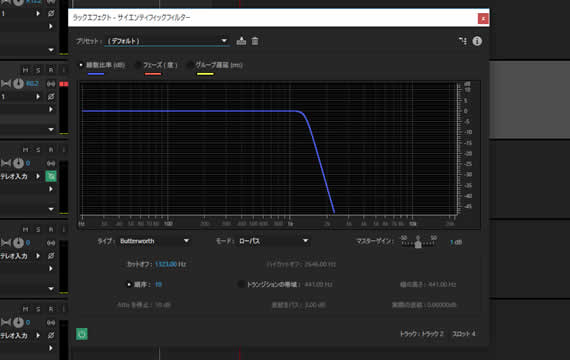Open the channel map editor icon

463,41
